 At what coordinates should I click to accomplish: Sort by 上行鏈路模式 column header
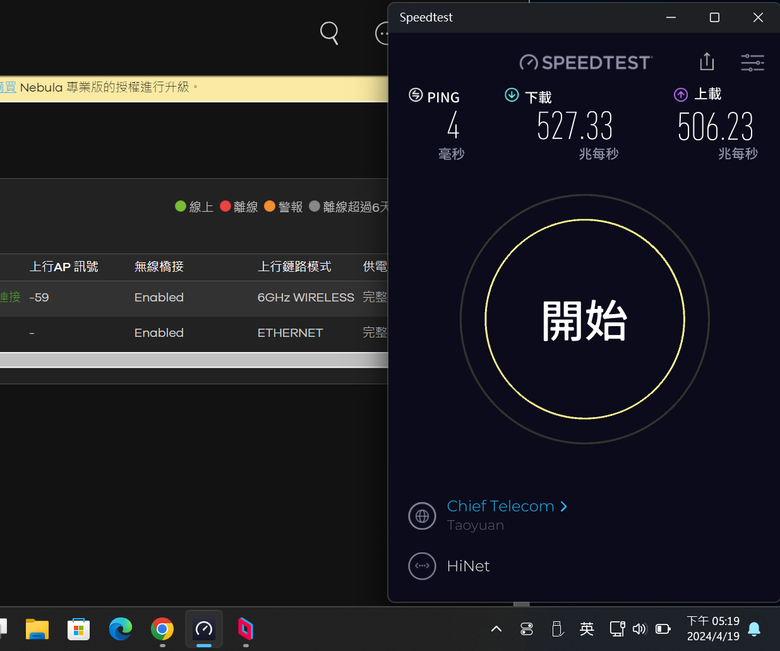coord(294,267)
